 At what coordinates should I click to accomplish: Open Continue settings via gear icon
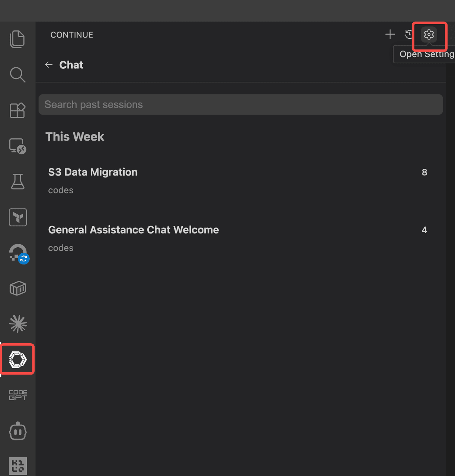[429, 35]
